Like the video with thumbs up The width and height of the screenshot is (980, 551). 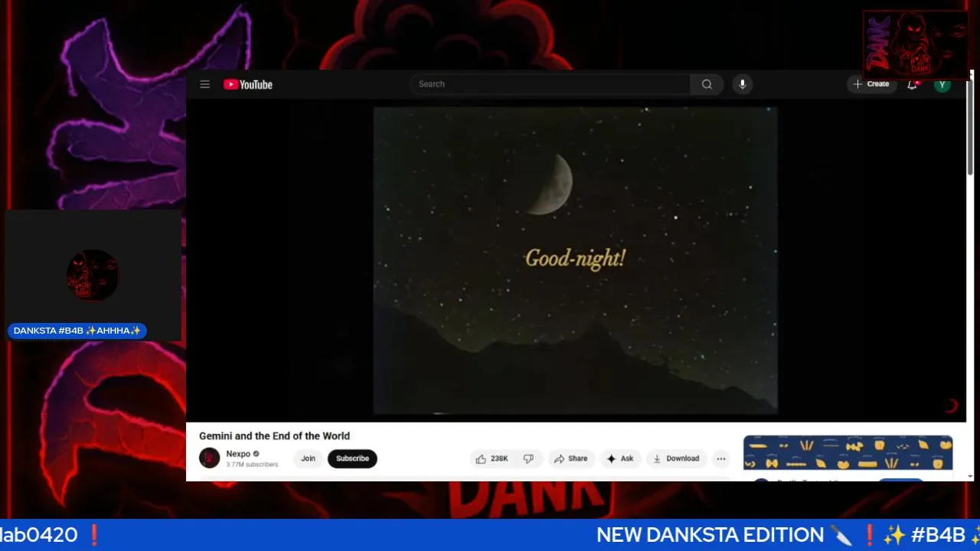click(x=492, y=458)
